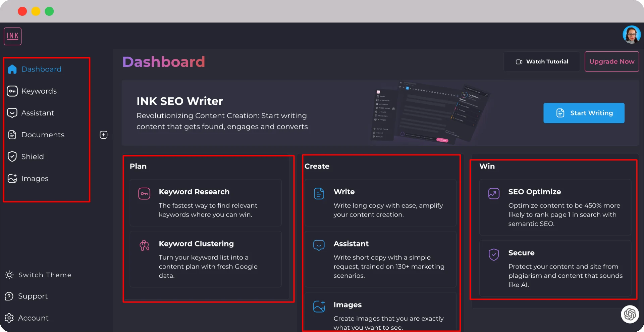
Task: Click the Assistant chat icon in sidebar
Action: (x=12, y=113)
